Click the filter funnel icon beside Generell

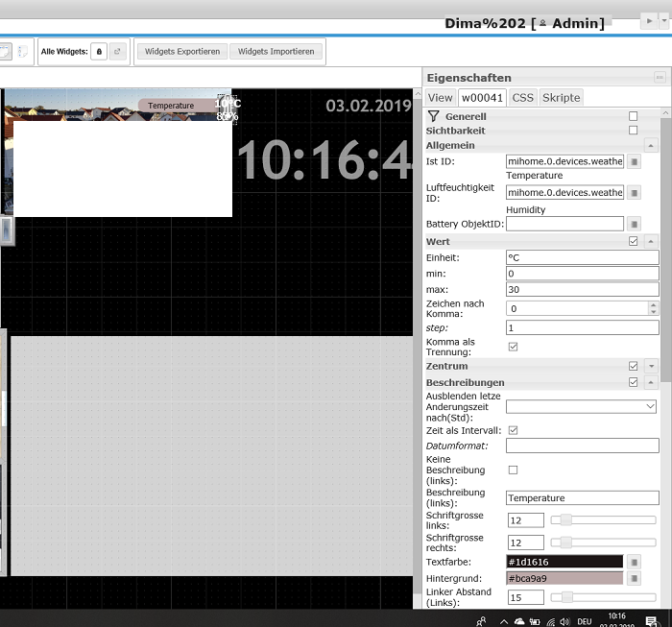click(x=433, y=116)
